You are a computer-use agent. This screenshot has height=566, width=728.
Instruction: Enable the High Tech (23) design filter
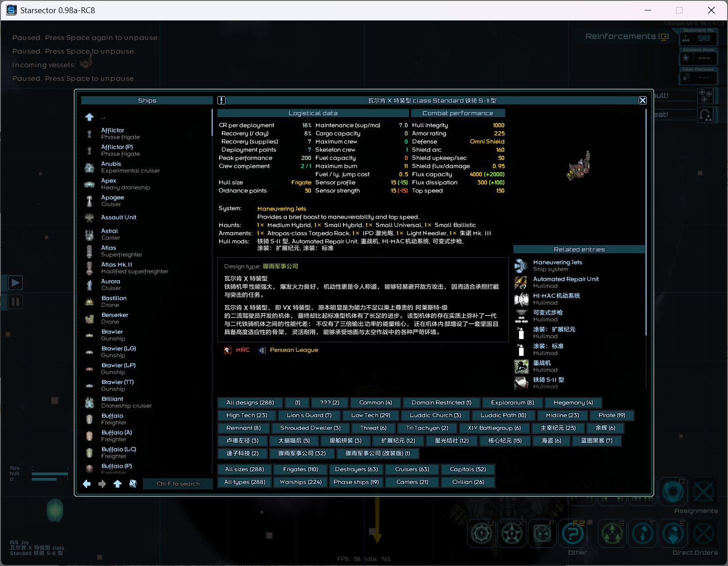point(247,415)
